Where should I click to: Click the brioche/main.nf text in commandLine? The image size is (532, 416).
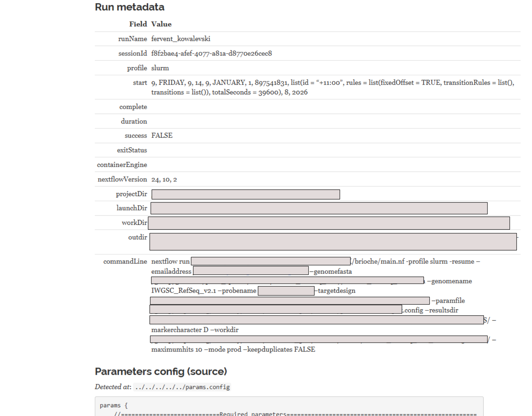point(378,262)
